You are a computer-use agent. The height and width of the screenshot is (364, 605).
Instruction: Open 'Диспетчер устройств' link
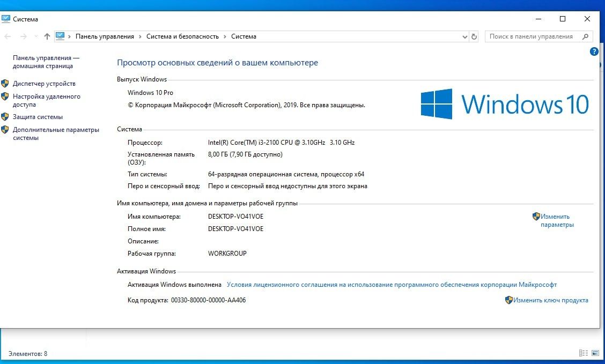point(44,84)
